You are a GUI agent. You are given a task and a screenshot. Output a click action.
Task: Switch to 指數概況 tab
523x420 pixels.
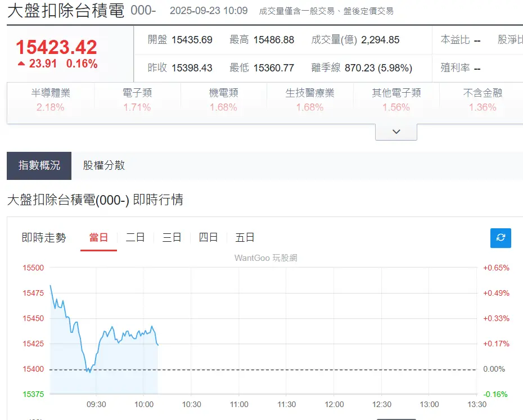pos(39,165)
